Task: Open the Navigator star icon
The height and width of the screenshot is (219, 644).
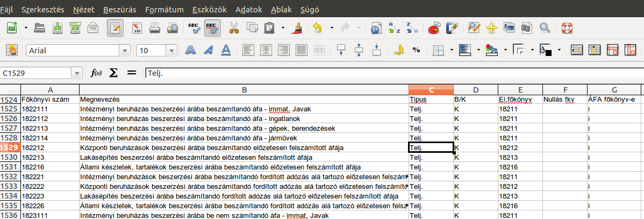Action: [x=492, y=28]
